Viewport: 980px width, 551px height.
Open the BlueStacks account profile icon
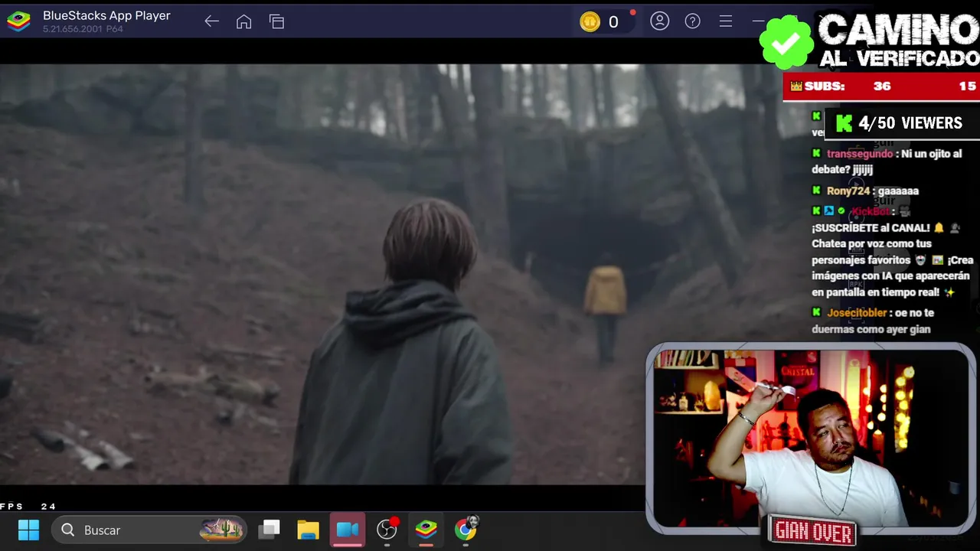coord(659,21)
